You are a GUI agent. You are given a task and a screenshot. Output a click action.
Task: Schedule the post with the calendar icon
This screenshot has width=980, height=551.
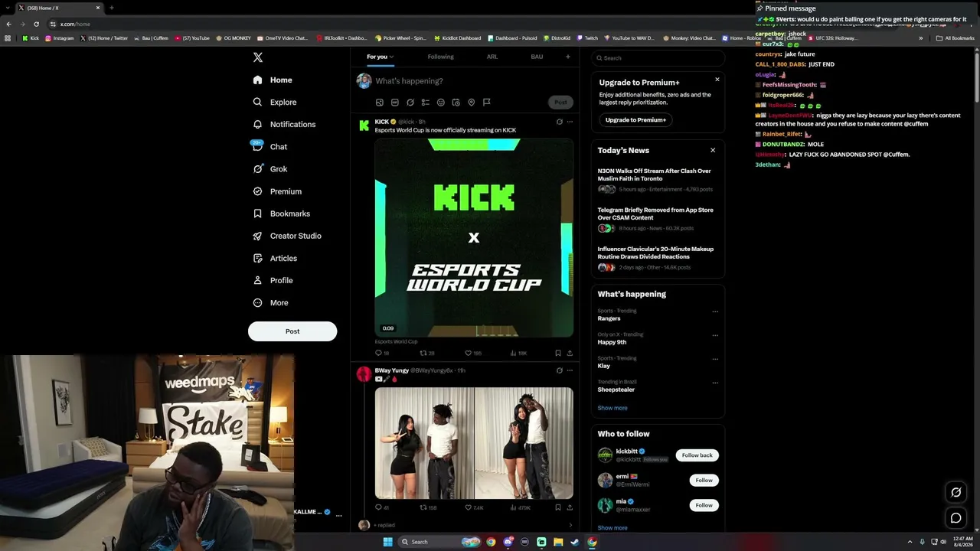pos(456,103)
